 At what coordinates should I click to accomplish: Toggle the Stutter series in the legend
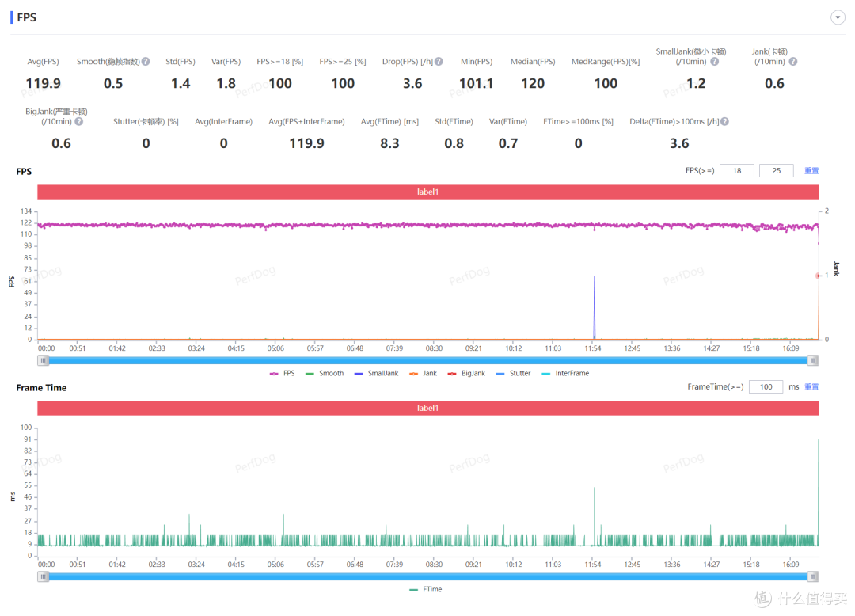[x=513, y=374]
